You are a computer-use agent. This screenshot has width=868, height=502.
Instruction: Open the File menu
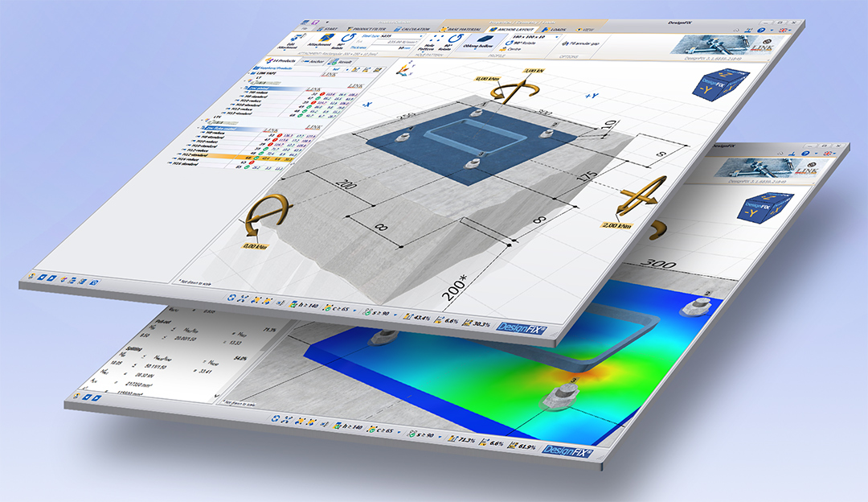303,27
